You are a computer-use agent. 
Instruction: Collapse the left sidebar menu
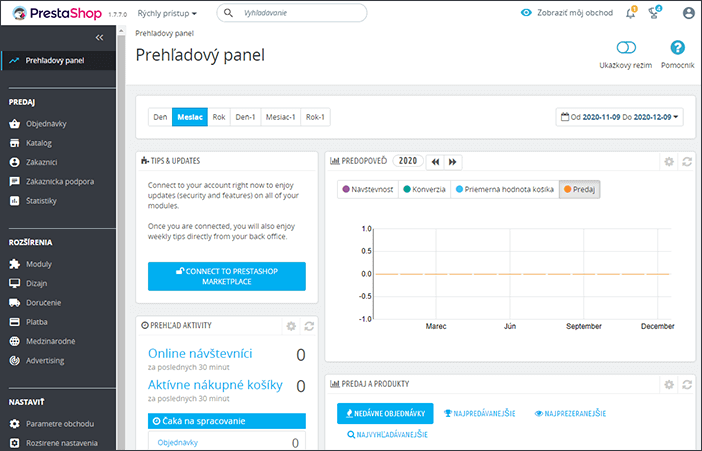(x=99, y=37)
